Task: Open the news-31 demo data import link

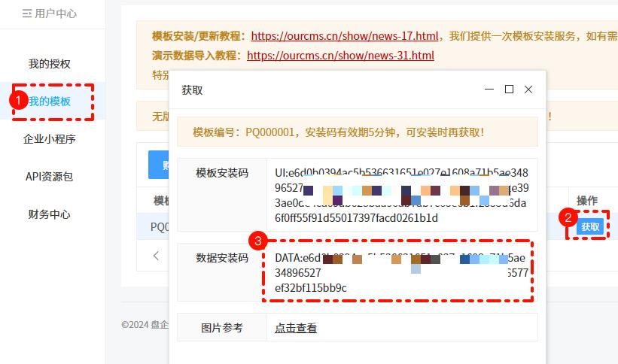Action: pyautogui.click(x=340, y=56)
